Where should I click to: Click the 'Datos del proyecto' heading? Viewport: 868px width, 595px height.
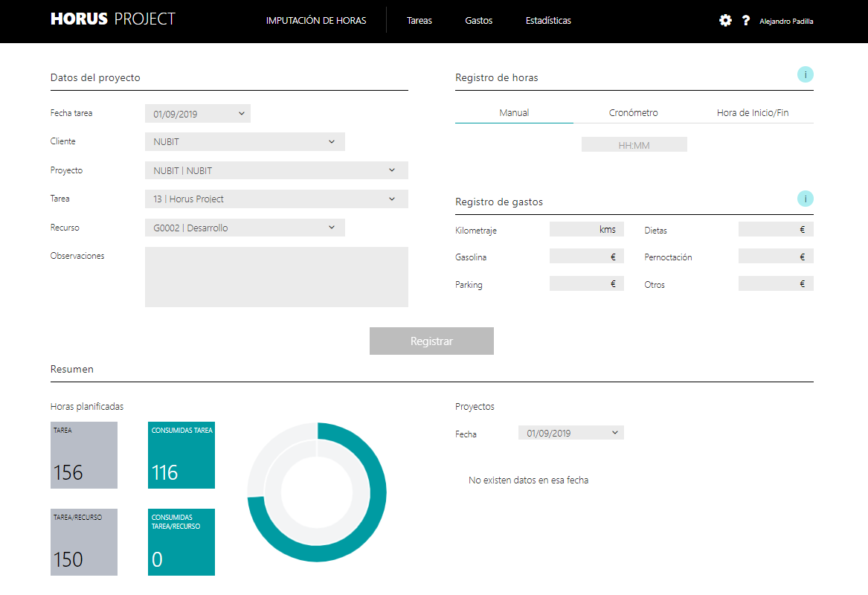(95, 77)
